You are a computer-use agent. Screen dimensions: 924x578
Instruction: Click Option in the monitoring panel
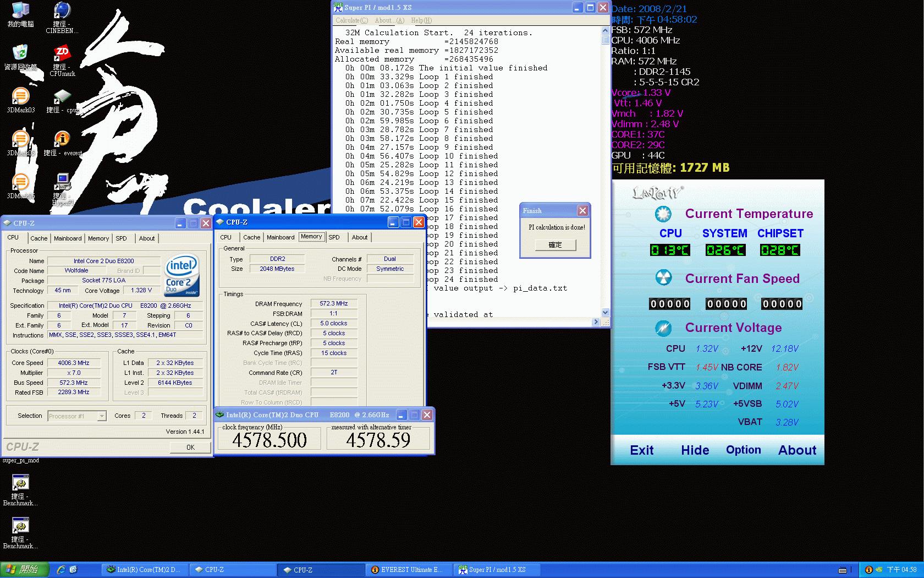[743, 450]
